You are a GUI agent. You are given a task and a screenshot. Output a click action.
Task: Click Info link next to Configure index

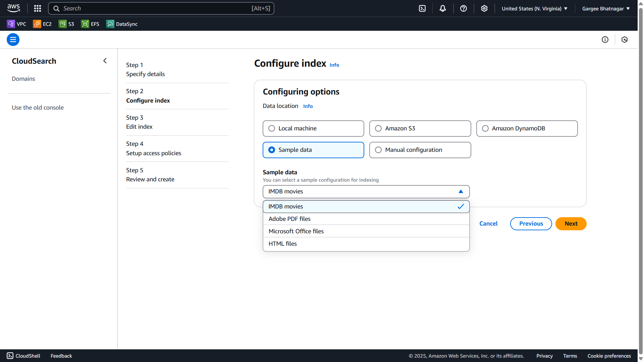tap(334, 65)
